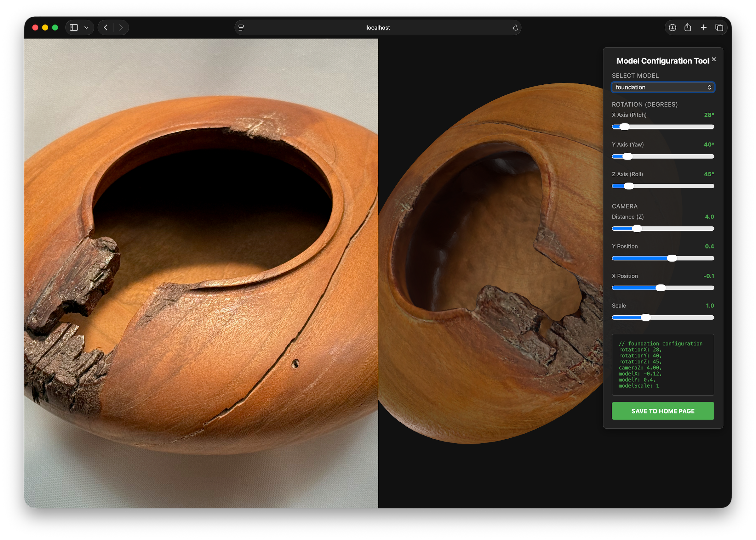This screenshot has width=756, height=540.
Task: Click Save to Home Page
Action: click(662, 411)
